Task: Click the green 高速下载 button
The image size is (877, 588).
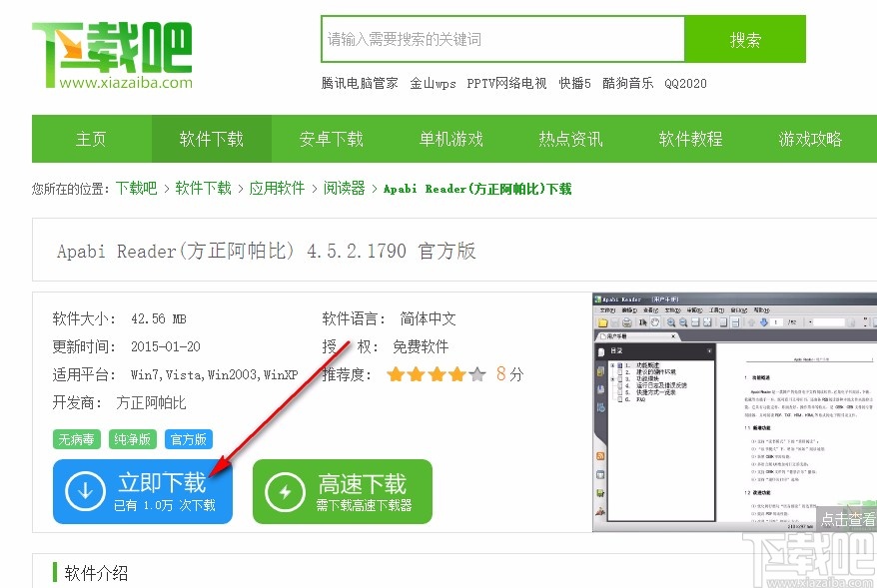Action: [x=343, y=492]
